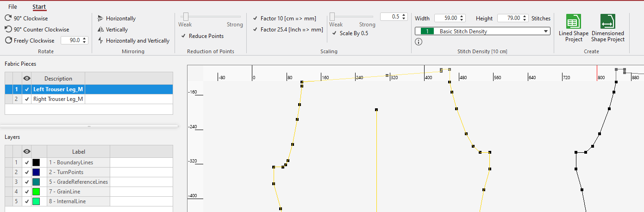This screenshot has height=212, width=644.
Task: Toggle the Reduce Points option
Action: (x=206, y=36)
